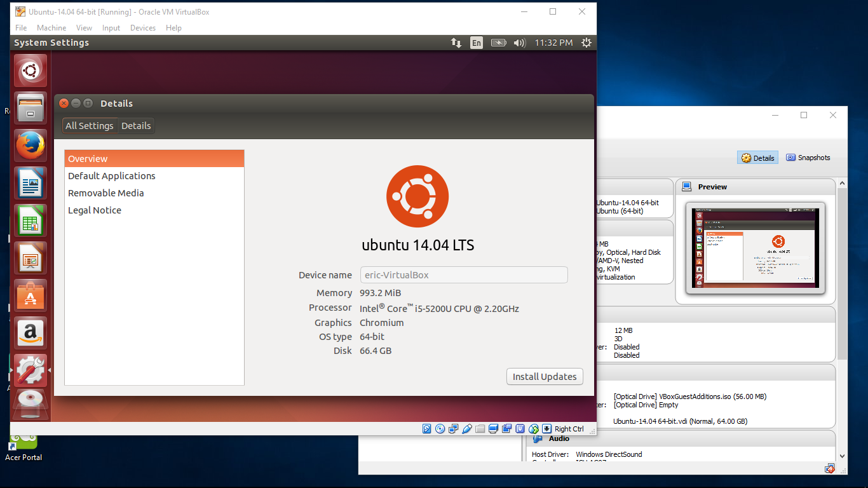Click the Chromium graphics value
Viewport: 868px width, 488px height.
[382, 323]
